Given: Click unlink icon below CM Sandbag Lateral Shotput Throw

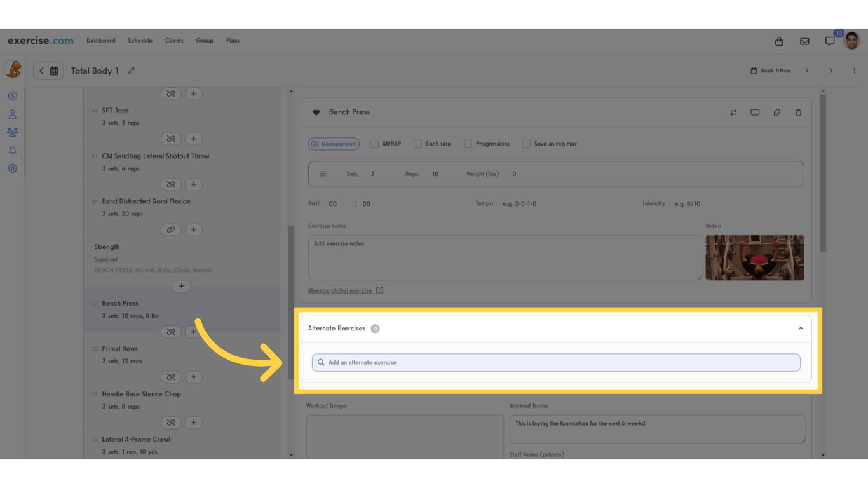Looking at the screenshot, I should point(171,184).
